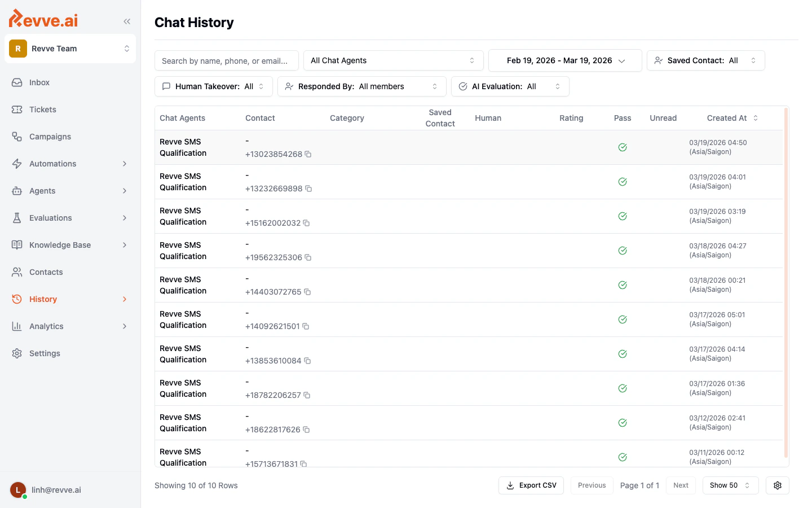This screenshot has width=812, height=508.
Task: Collapse the sidebar with the double-chevron icon
Action: [127, 21]
